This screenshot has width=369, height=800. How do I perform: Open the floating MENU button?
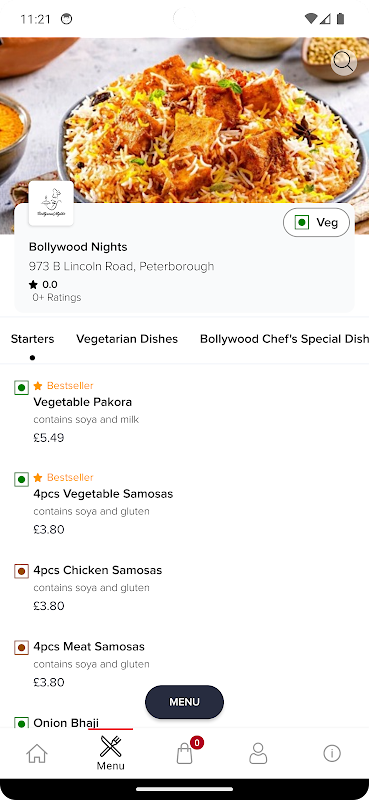pos(184,702)
